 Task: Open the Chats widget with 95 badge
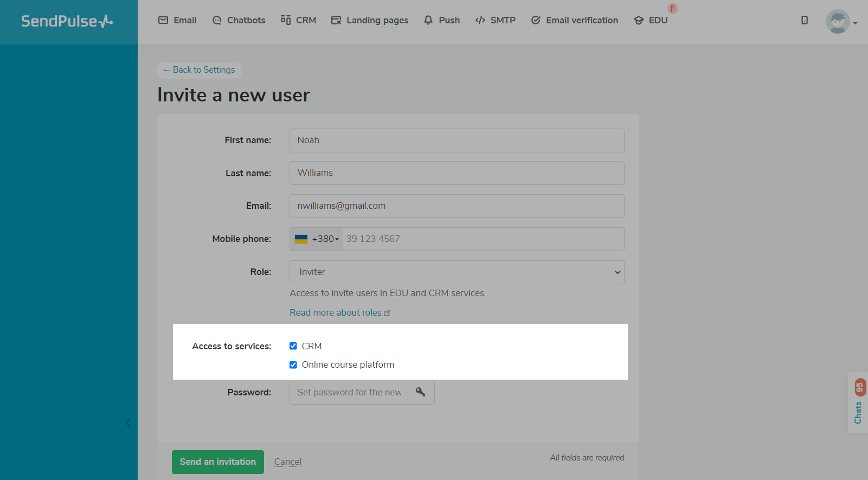[x=858, y=402]
